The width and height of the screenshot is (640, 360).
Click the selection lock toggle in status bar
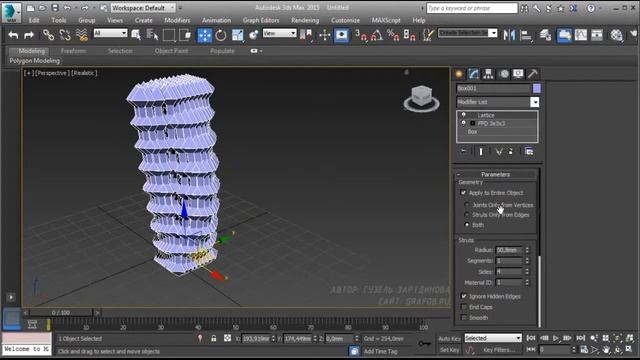tap(213, 338)
